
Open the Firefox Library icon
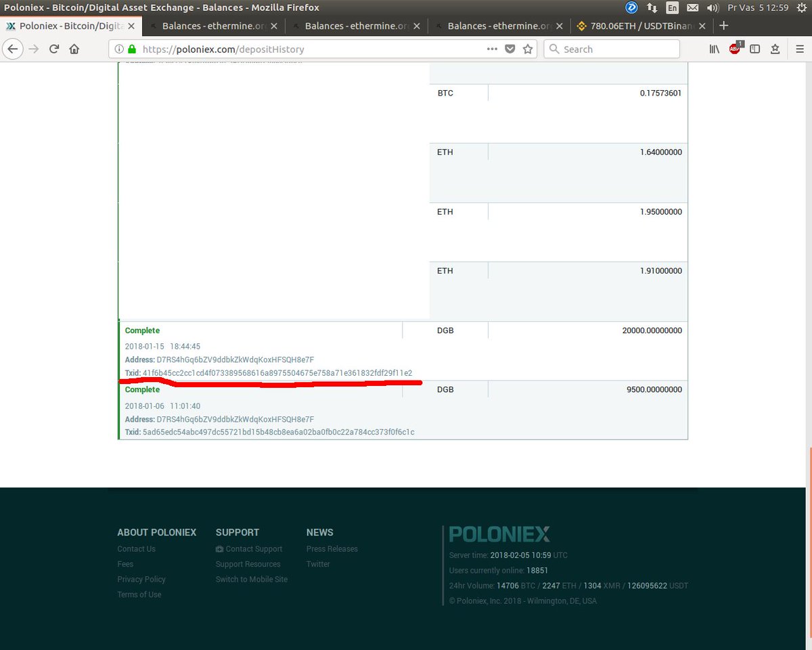pyautogui.click(x=715, y=49)
